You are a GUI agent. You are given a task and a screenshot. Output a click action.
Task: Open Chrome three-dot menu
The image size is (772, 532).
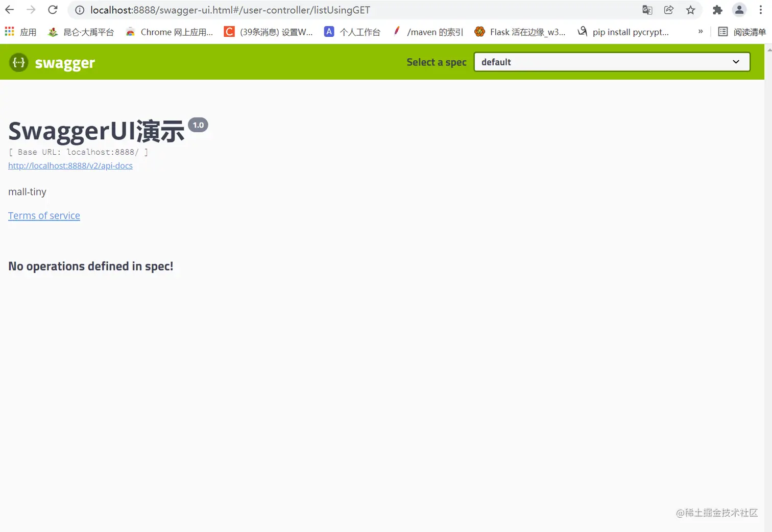click(761, 10)
